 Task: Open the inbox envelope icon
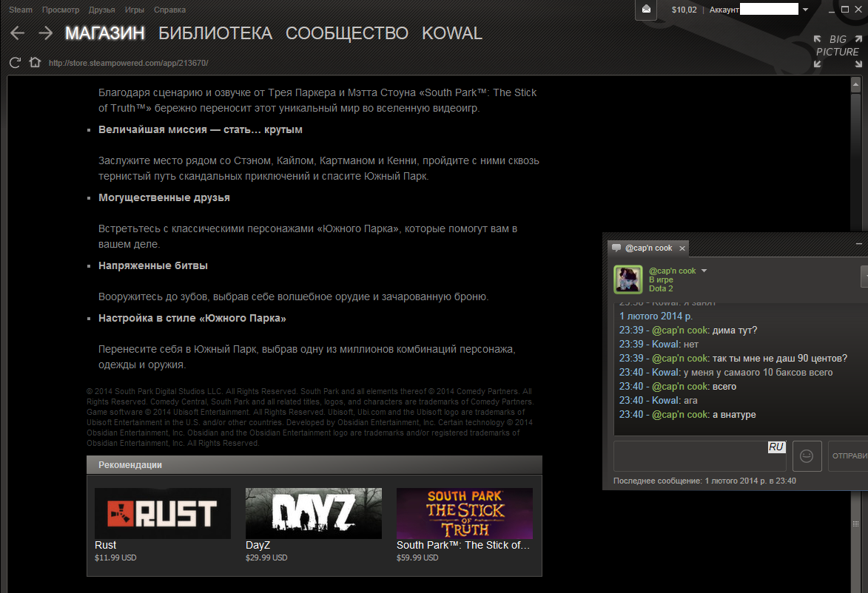(x=646, y=10)
